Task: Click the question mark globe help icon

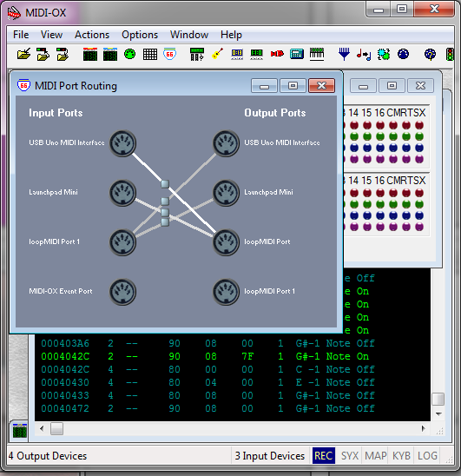Action: click(430, 55)
